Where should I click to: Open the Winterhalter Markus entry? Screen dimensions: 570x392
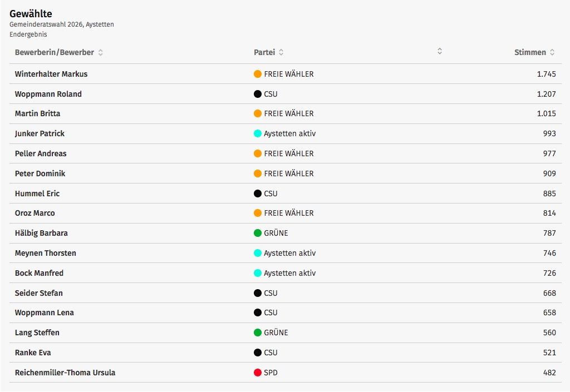(x=51, y=74)
